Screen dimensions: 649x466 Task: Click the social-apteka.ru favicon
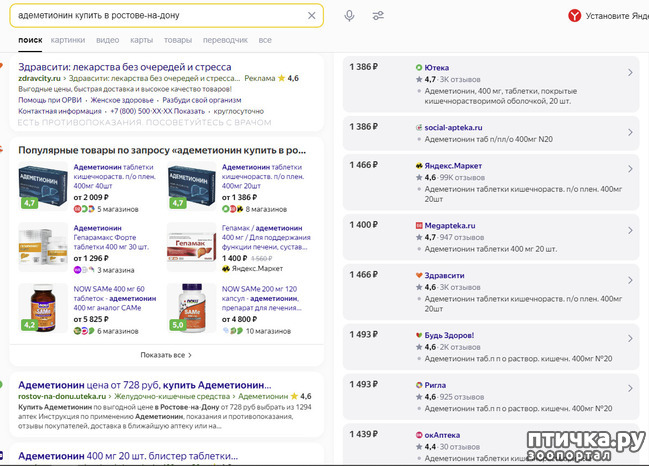point(419,127)
